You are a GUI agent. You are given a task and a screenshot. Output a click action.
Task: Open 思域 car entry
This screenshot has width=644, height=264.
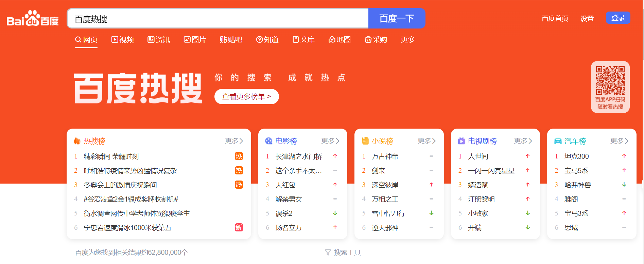pos(571,228)
